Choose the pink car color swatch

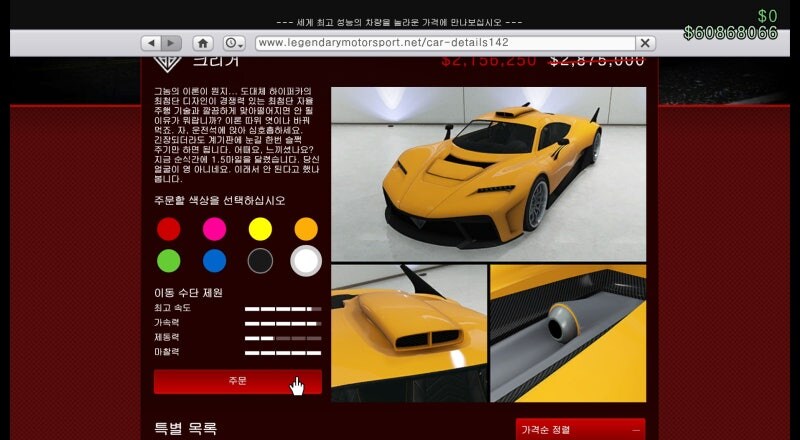point(214,229)
